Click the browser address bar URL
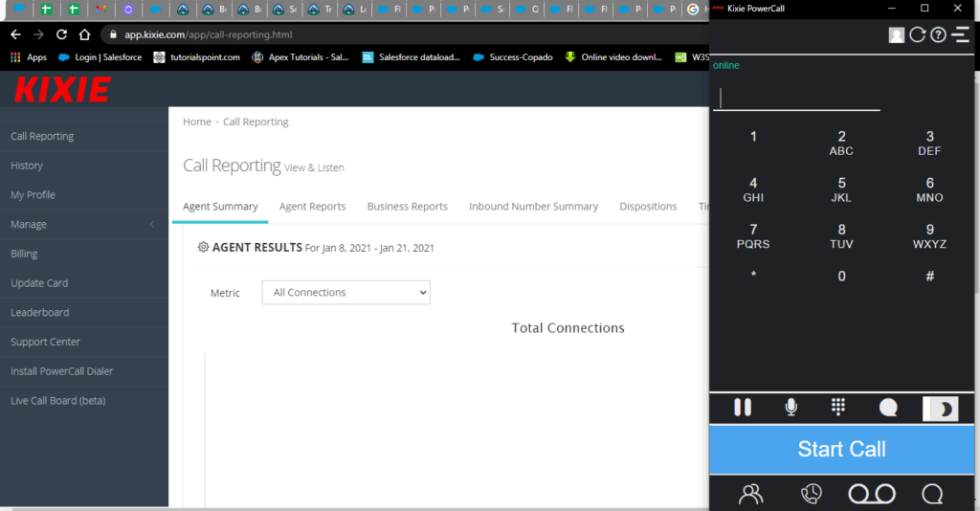The height and width of the screenshot is (511, 980). [x=208, y=34]
